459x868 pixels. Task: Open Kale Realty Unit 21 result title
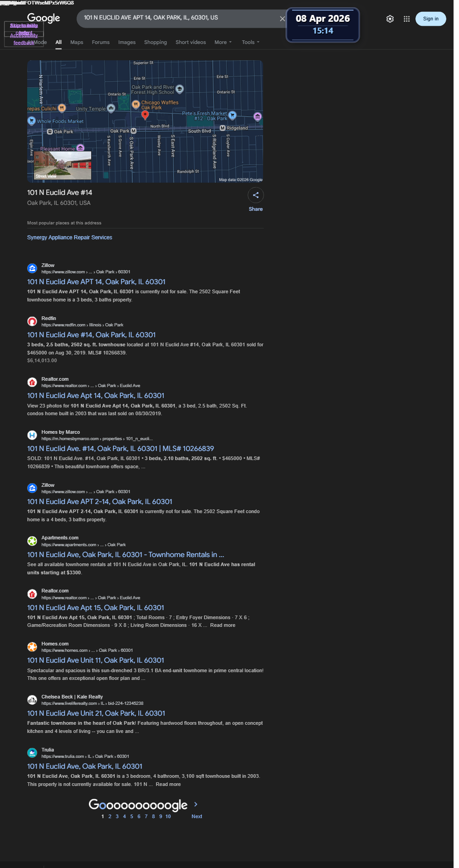click(96, 713)
